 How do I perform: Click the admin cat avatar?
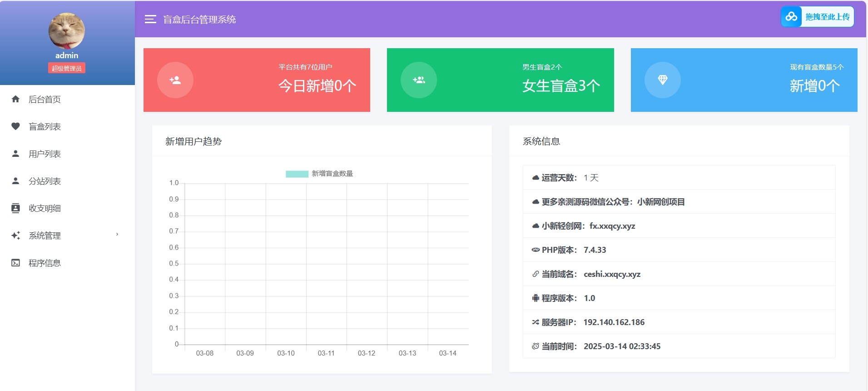(67, 31)
